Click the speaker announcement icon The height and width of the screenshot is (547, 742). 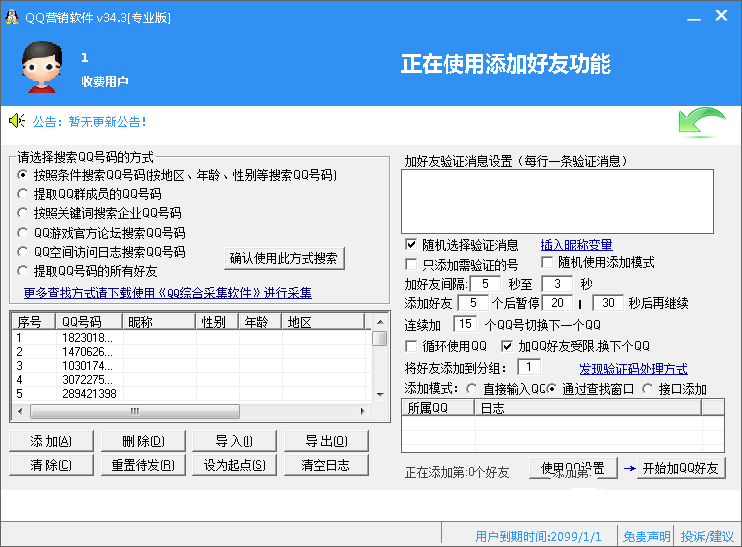[17, 121]
